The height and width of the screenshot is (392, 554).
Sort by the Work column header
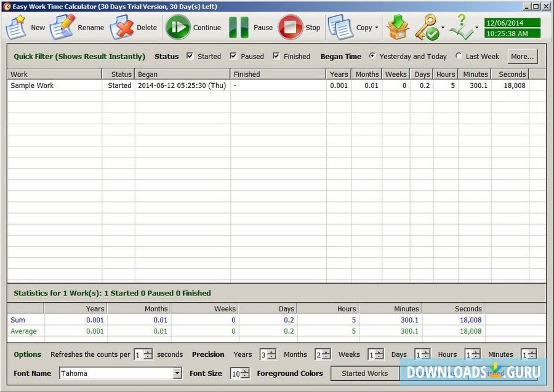54,74
